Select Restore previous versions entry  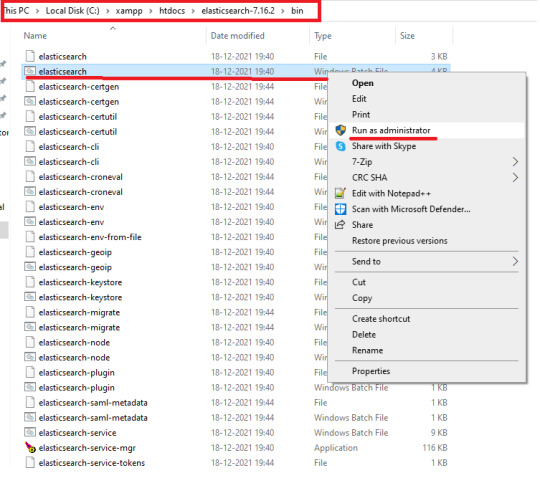point(399,240)
